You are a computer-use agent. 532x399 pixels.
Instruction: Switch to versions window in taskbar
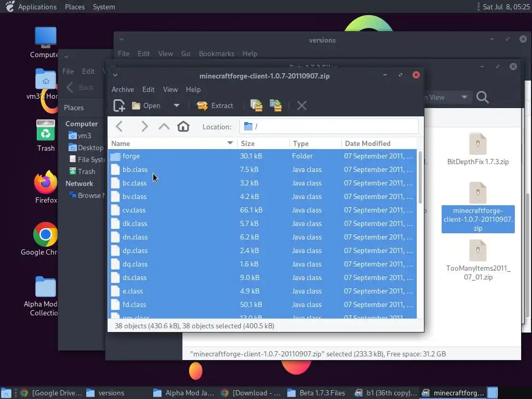tap(105, 393)
